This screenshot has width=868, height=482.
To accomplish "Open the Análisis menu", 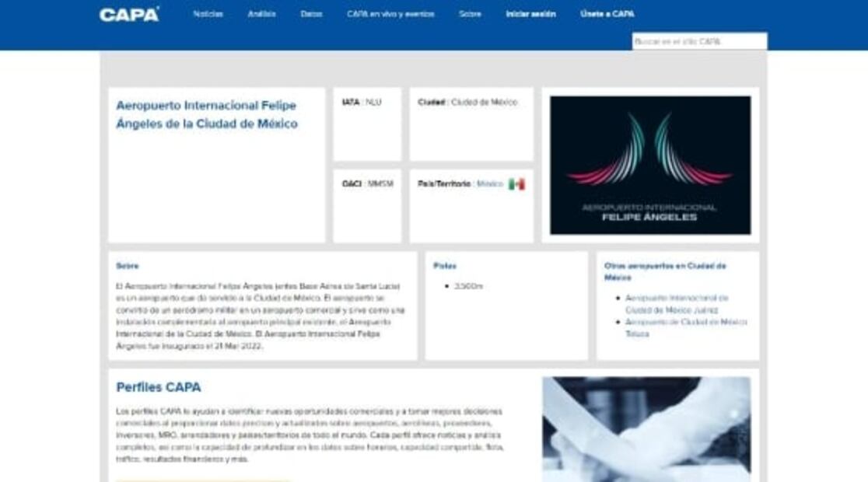I will [261, 14].
